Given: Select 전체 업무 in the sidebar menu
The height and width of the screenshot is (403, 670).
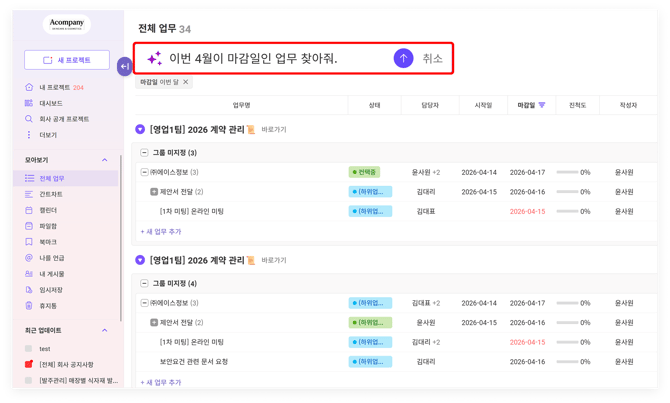Looking at the screenshot, I should 52,178.
